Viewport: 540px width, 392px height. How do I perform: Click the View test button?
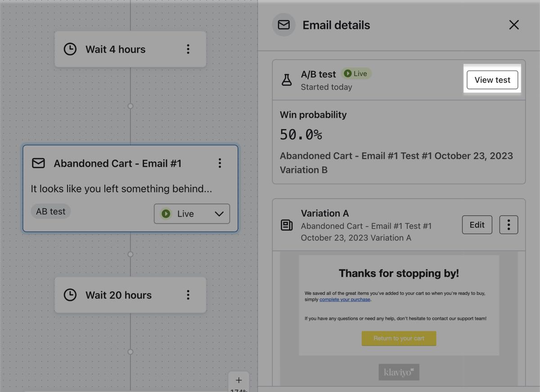coord(492,80)
